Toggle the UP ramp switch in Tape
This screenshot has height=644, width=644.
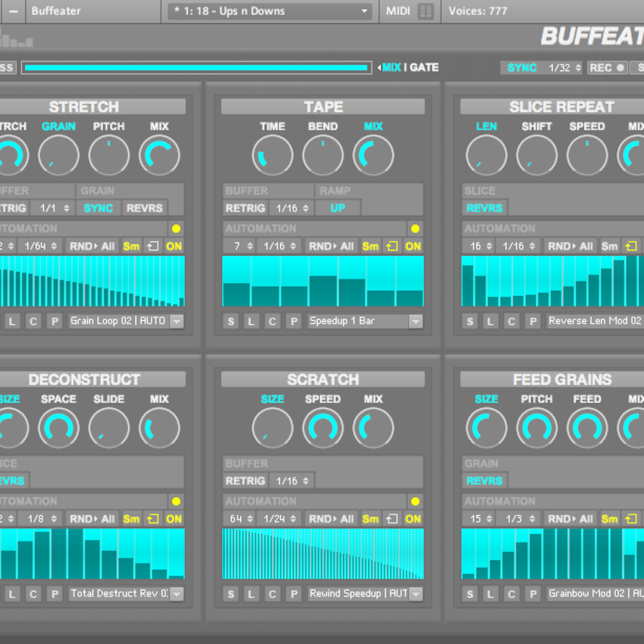pos(338,208)
